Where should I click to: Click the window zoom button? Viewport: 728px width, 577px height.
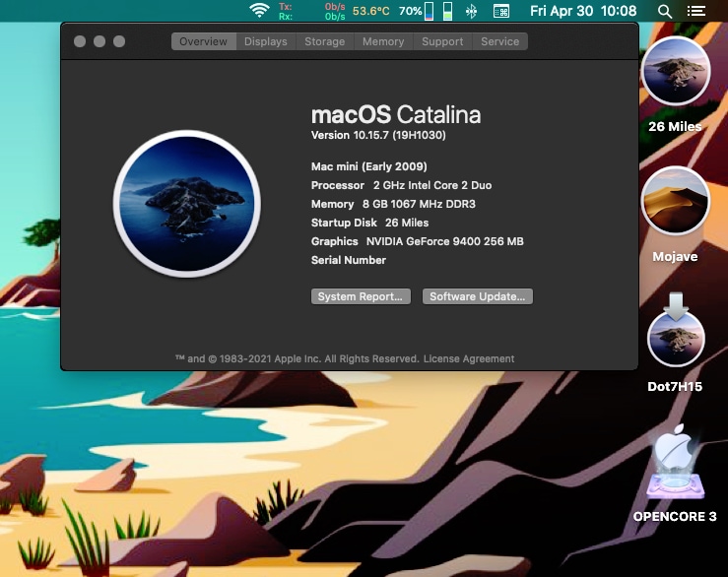pos(119,41)
